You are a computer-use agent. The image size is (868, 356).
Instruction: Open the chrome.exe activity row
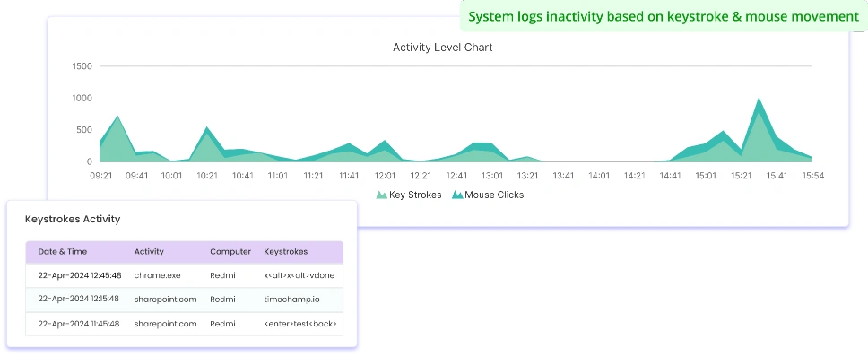pyautogui.click(x=185, y=275)
